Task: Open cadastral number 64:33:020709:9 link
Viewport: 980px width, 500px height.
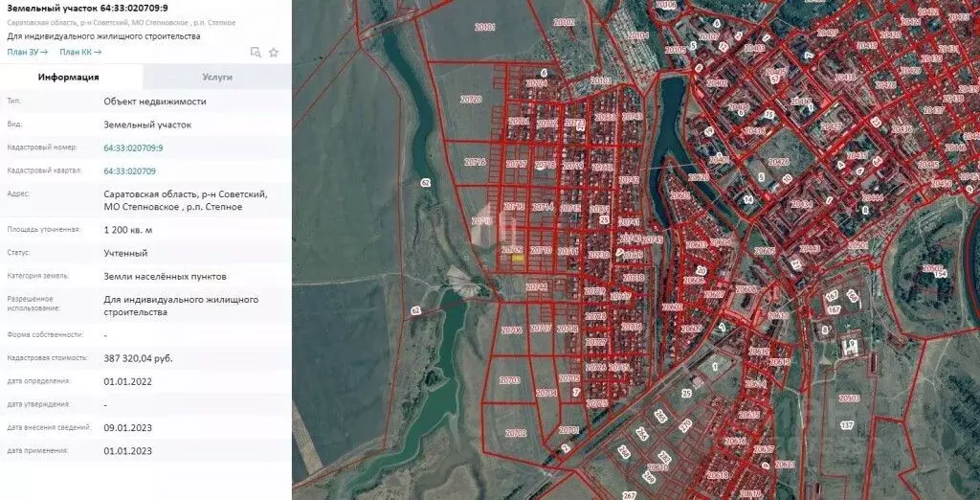Action: click(x=133, y=148)
